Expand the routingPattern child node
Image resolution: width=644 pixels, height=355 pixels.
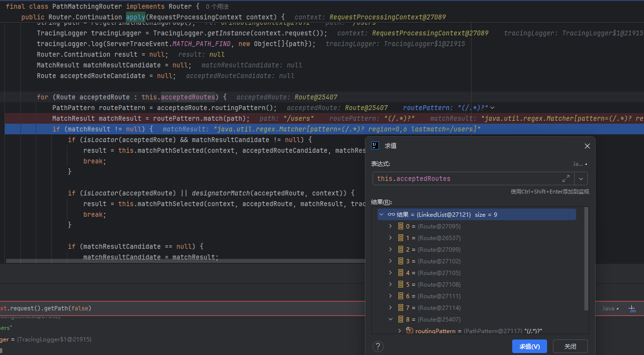(399, 331)
